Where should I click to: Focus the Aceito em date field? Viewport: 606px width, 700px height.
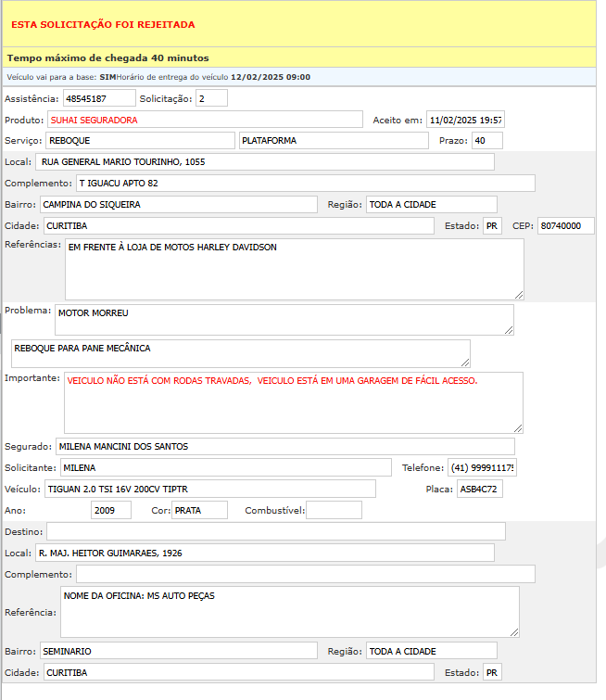465,120
